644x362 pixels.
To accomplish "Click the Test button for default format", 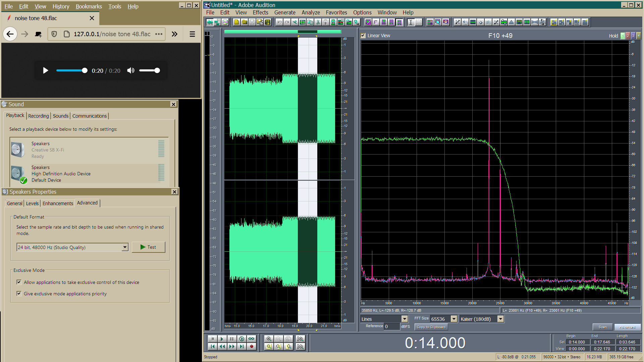I will tap(148, 247).
